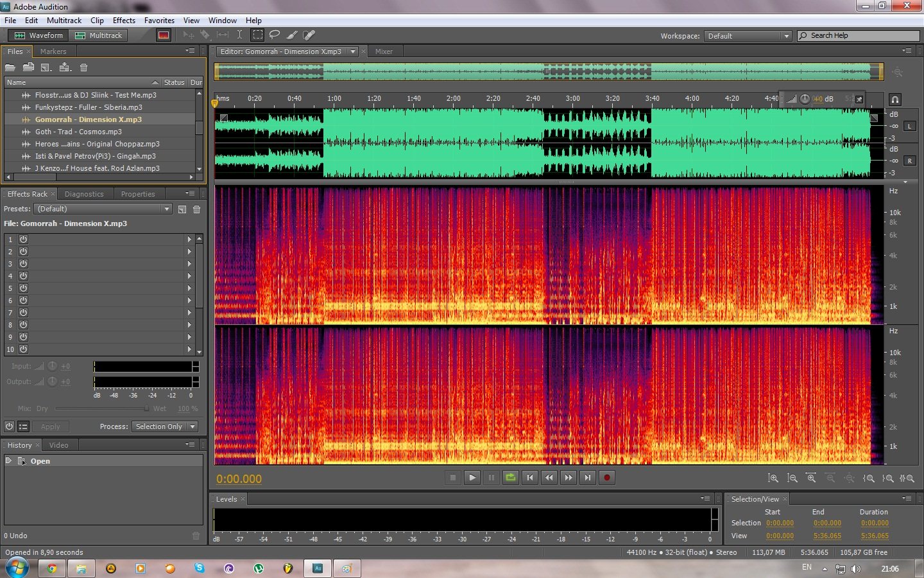
Task: Select the Paintbrush Selection tool
Action: coord(292,35)
